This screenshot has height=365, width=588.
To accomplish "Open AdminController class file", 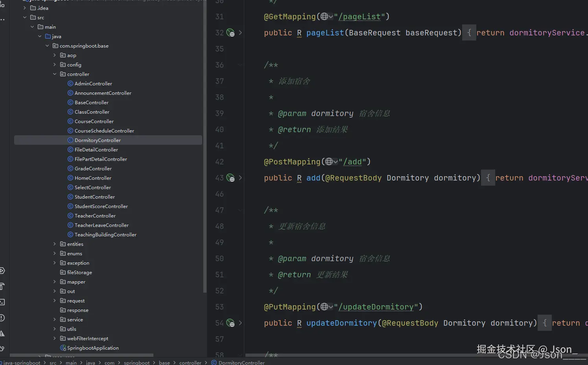I will (x=93, y=83).
